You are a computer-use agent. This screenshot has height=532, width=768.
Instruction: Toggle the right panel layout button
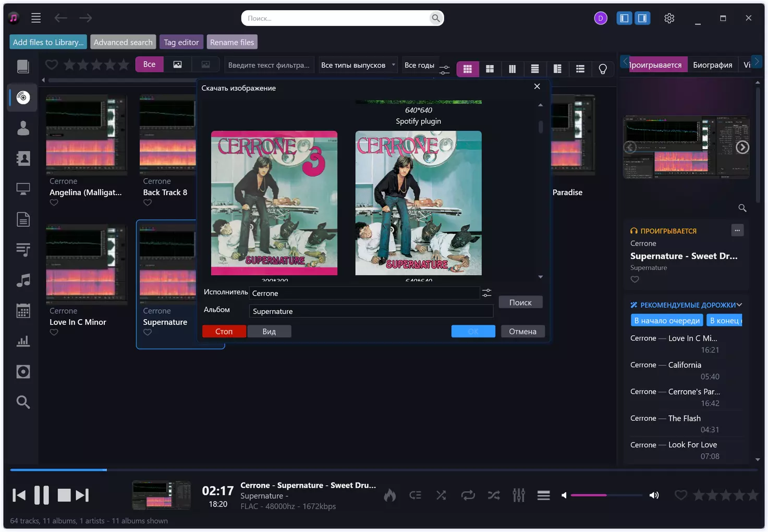642,18
